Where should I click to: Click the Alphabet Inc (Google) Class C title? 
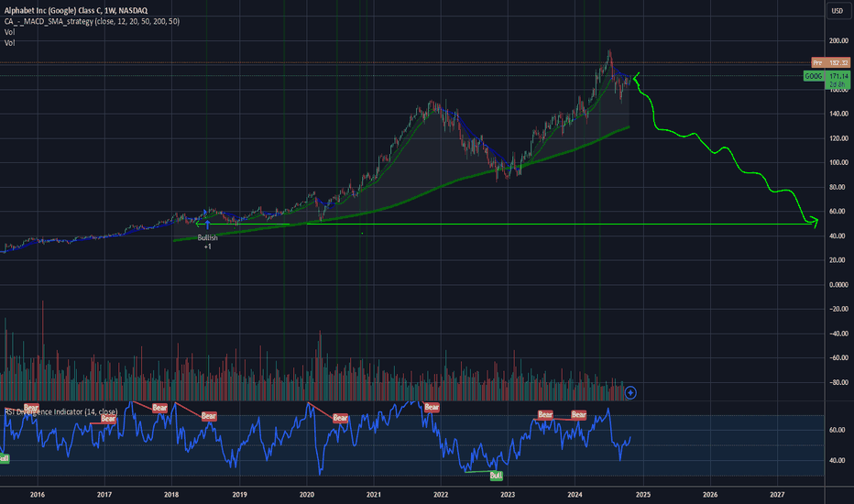click(x=76, y=10)
